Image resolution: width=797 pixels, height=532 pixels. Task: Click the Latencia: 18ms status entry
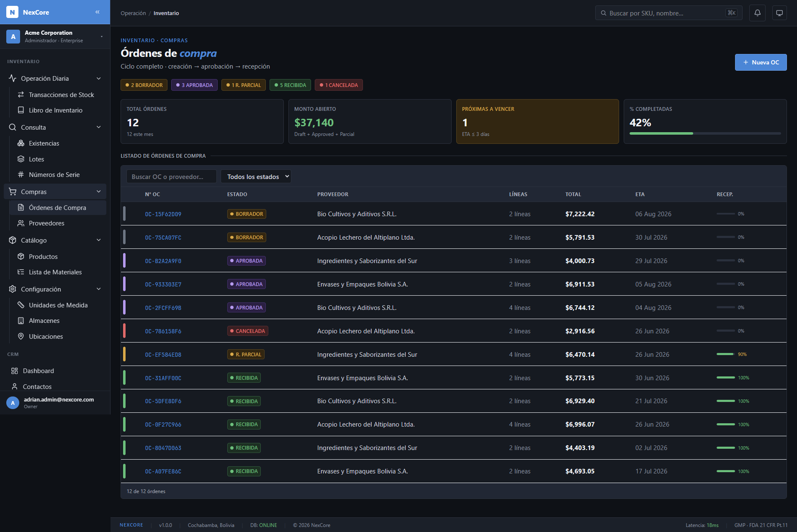click(x=702, y=525)
